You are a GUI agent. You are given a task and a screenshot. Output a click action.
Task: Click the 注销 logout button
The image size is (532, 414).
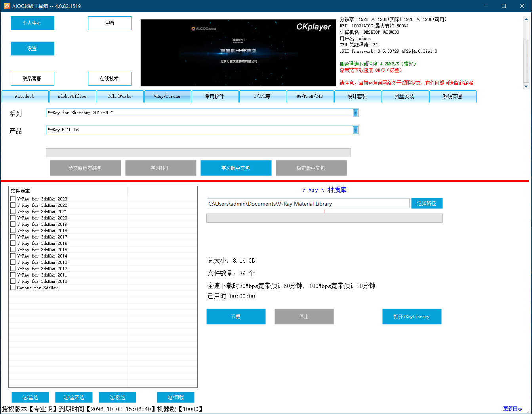(110, 23)
